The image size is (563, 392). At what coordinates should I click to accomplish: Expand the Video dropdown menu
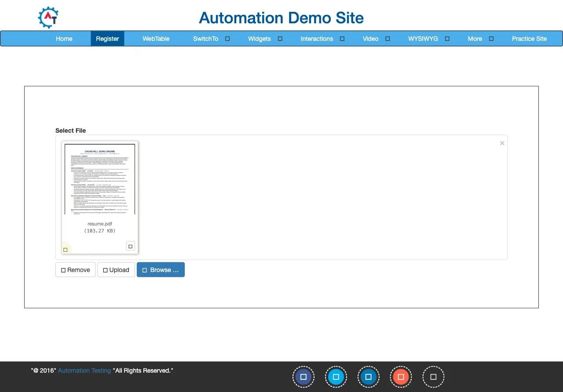[x=376, y=39]
